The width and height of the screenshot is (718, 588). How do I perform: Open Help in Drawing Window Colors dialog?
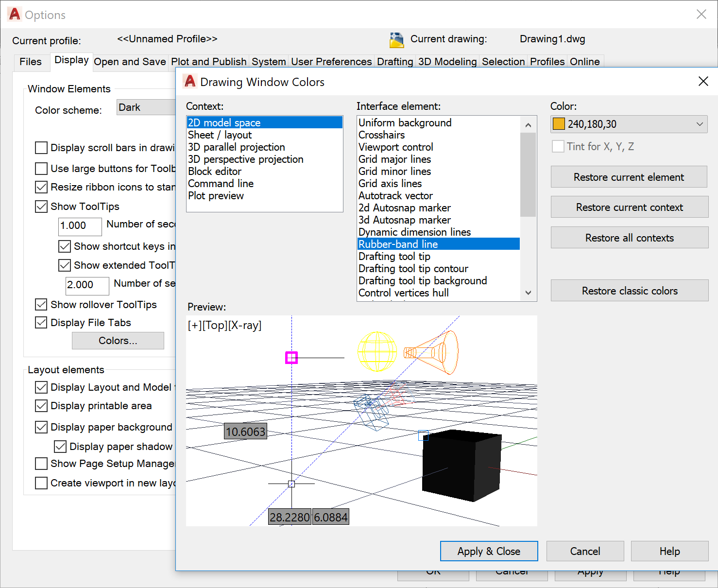tap(670, 551)
